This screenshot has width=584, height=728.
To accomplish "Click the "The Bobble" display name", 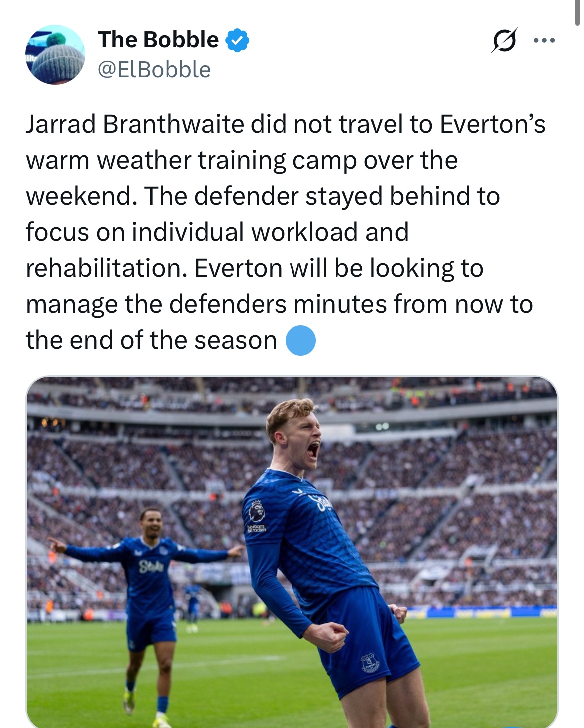I will [158, 40].
